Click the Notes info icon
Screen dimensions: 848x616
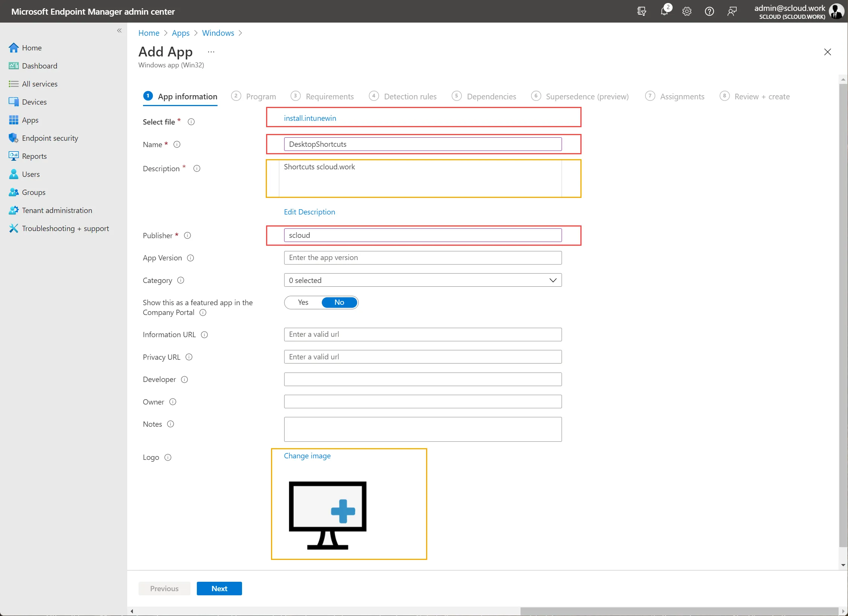point(171,424)
